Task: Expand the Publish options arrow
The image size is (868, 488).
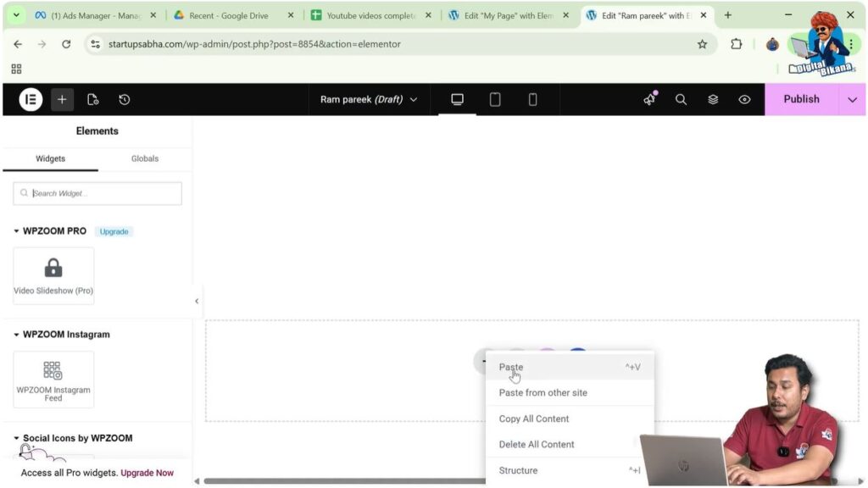Action: (x=852, y=99)
